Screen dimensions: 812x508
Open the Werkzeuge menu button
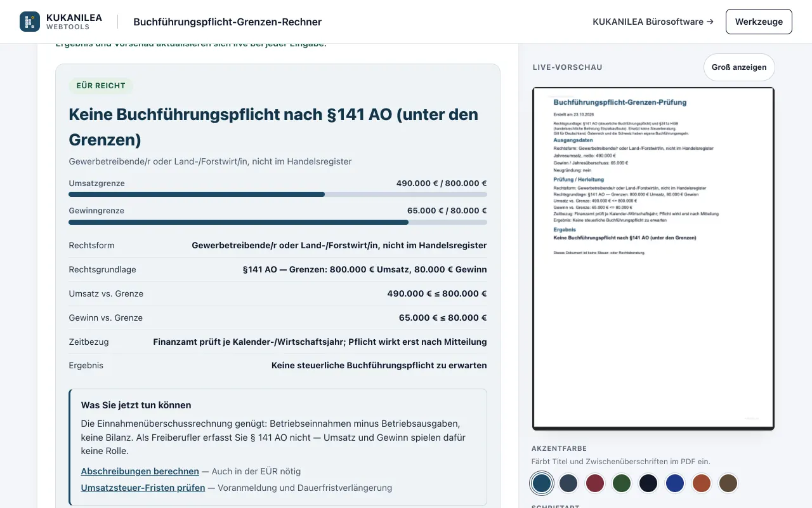[759, 22]
